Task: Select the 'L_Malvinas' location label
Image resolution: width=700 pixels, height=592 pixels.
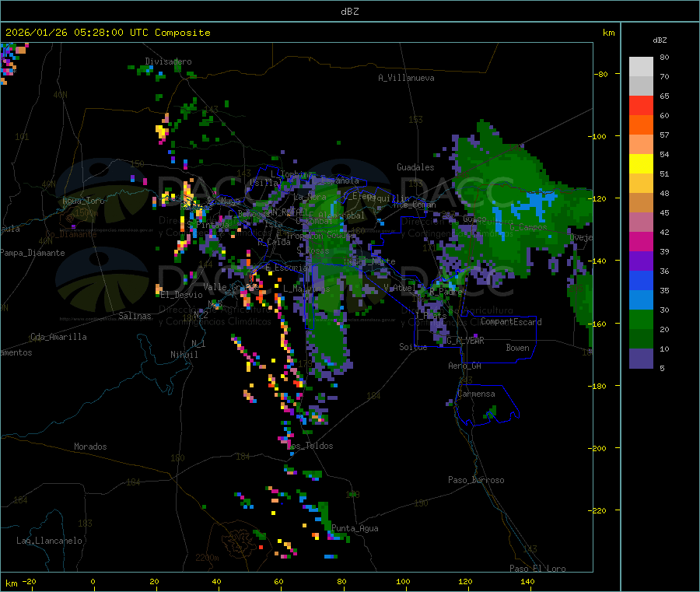Action: coord(306,289)
